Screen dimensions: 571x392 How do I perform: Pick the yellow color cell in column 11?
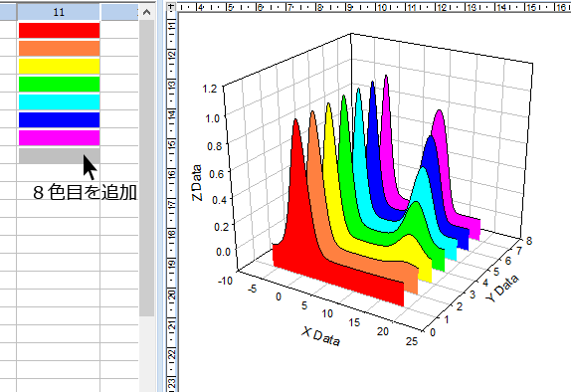[x=59, y=66]
